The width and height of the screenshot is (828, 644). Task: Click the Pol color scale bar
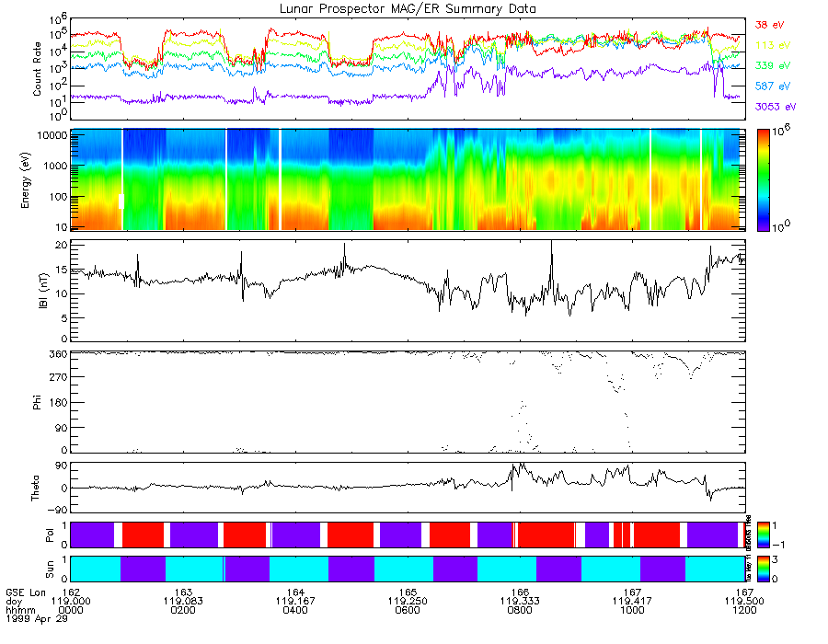[763, 535]
